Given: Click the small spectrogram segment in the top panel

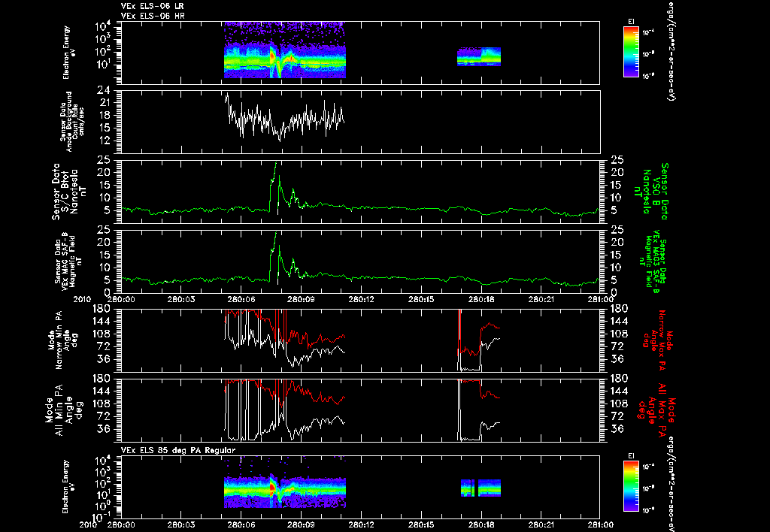Looking at the screenshot, I should tap(479, 56).
